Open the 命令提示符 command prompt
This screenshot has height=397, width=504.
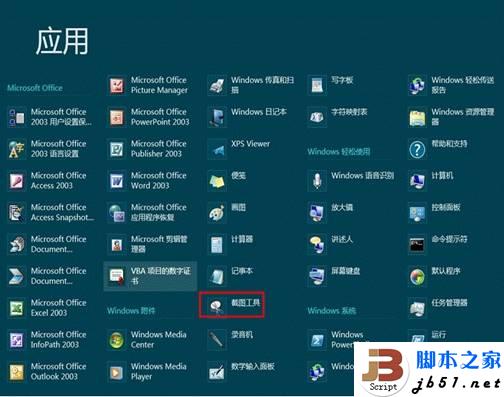(x=417, y=244)
